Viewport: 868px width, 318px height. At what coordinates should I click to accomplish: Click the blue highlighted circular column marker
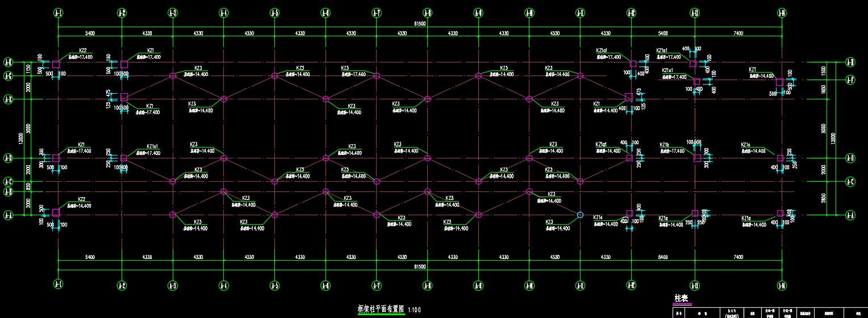pos(580,215)
